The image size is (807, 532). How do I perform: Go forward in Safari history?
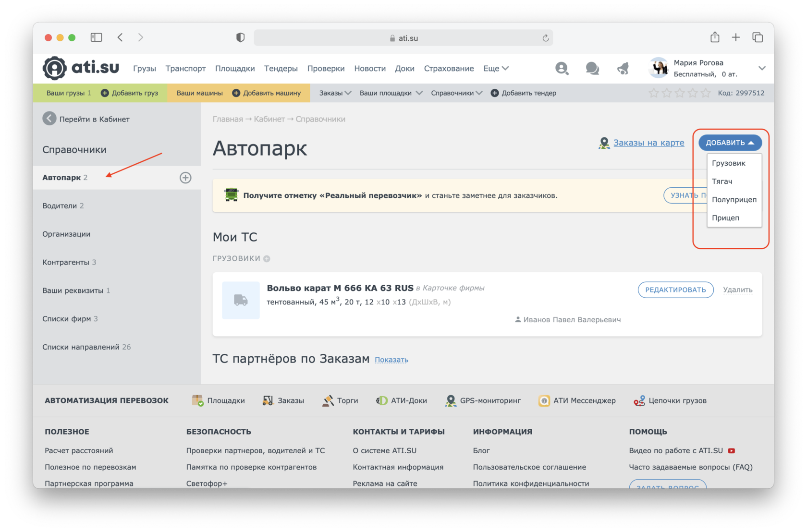coord(140,37)
